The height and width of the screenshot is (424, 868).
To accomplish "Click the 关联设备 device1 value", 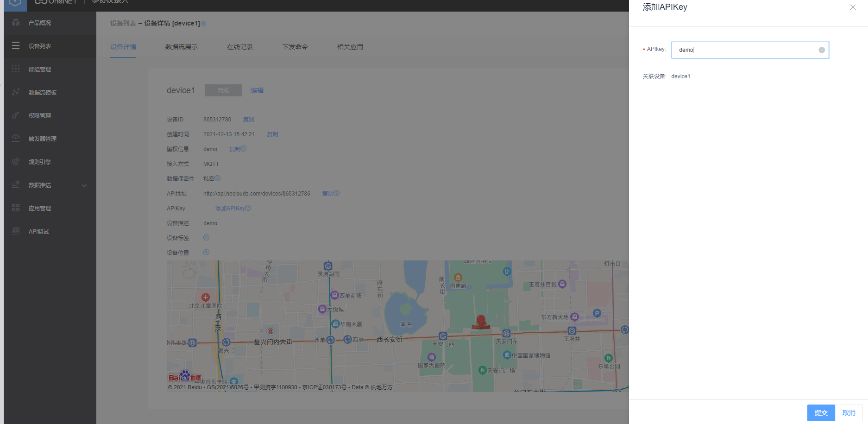I will [x=681, y=76].
